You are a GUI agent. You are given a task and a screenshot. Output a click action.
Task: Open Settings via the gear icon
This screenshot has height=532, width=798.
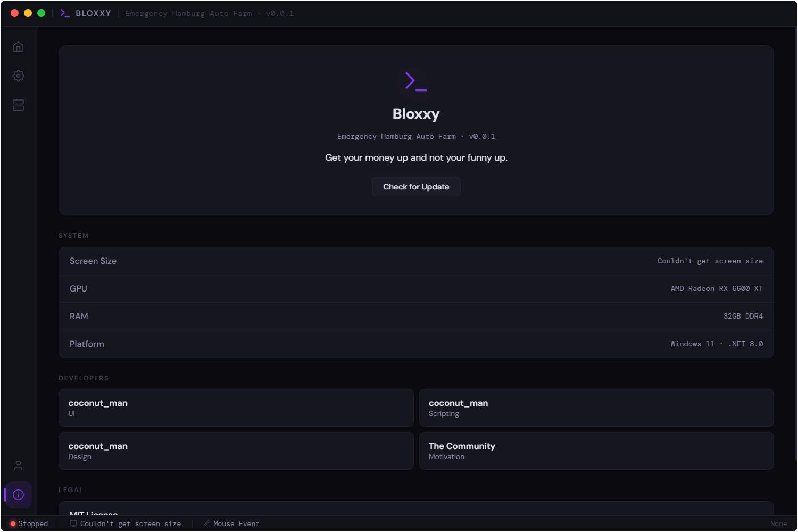click(19, 76)
